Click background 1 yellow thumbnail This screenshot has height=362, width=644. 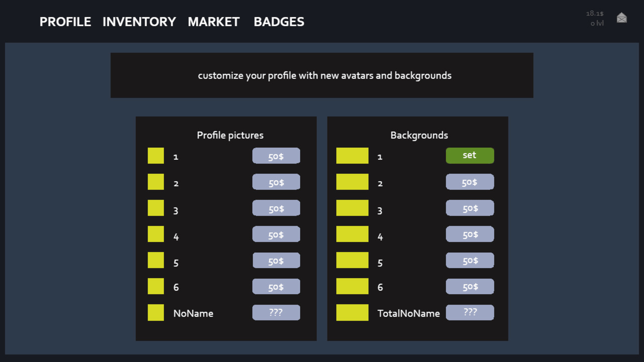(x=352, y=156)
